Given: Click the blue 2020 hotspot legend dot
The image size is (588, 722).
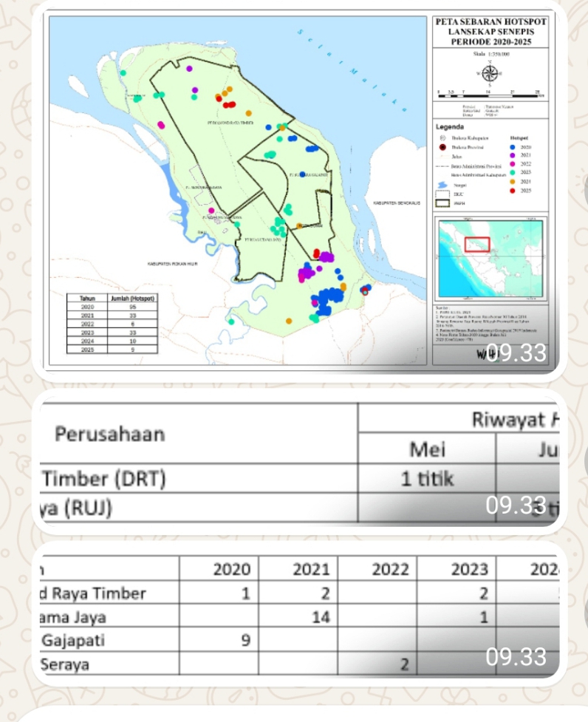Looking at the screenshot, I should point(513,147).
